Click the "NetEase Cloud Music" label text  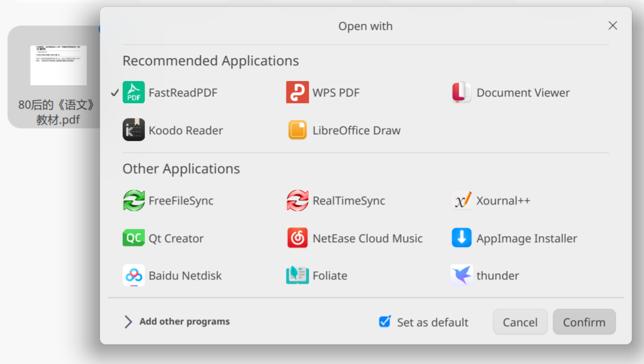368,238
